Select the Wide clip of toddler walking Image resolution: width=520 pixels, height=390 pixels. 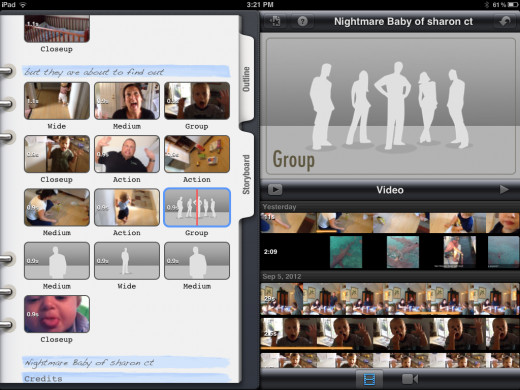[x=57, y=101]
